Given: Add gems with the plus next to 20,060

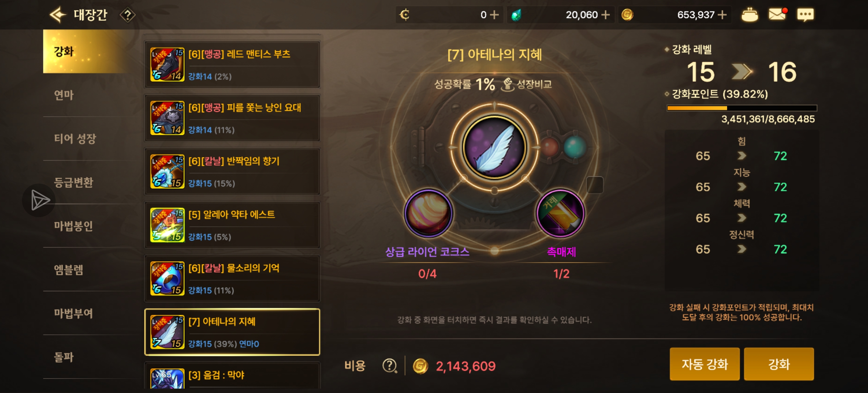Looking at the screenshot, I should (x=605, y=15).
